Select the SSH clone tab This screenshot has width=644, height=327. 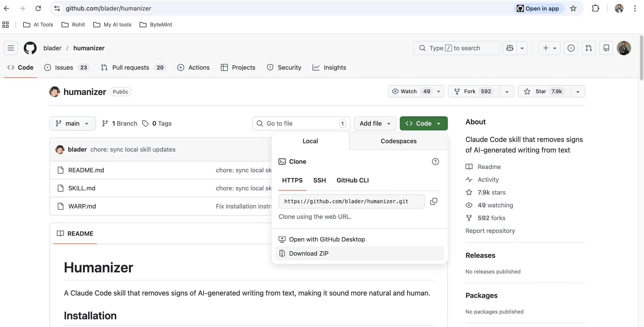coord(320,180)
